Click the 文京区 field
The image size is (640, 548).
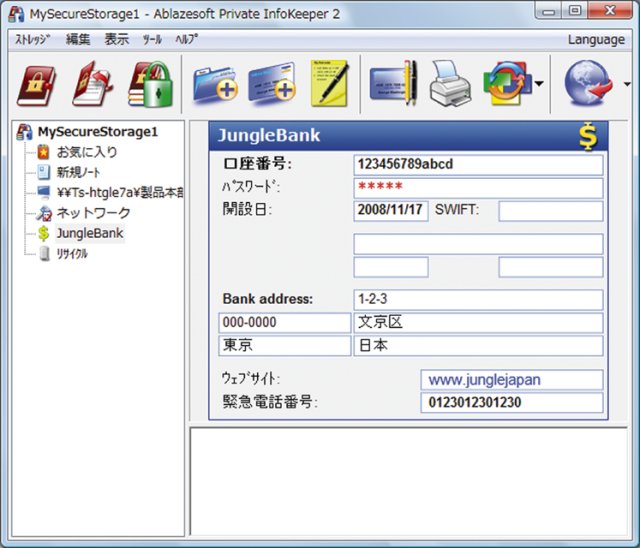(478, 323)
